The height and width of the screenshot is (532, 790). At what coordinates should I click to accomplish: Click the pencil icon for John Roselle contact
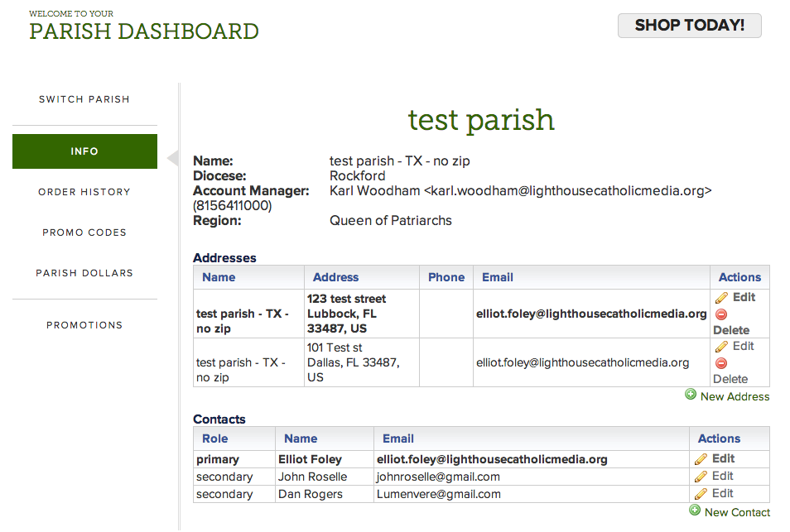coord(701,477)
